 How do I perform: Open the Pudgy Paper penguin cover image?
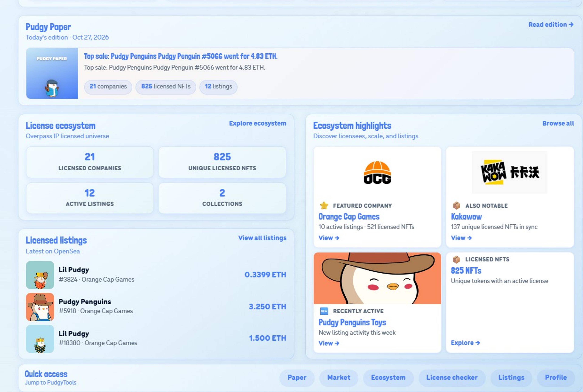(x=52, y=73)
